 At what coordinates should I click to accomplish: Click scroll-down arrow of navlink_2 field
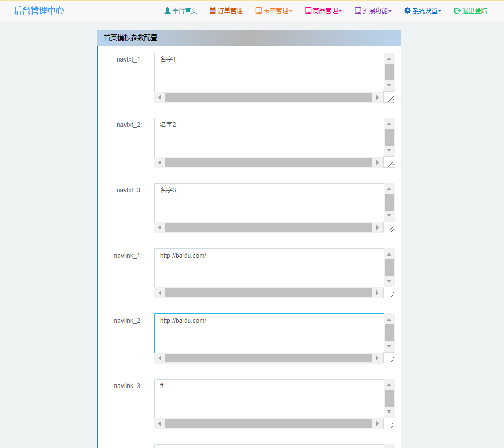tap(389, 346)
